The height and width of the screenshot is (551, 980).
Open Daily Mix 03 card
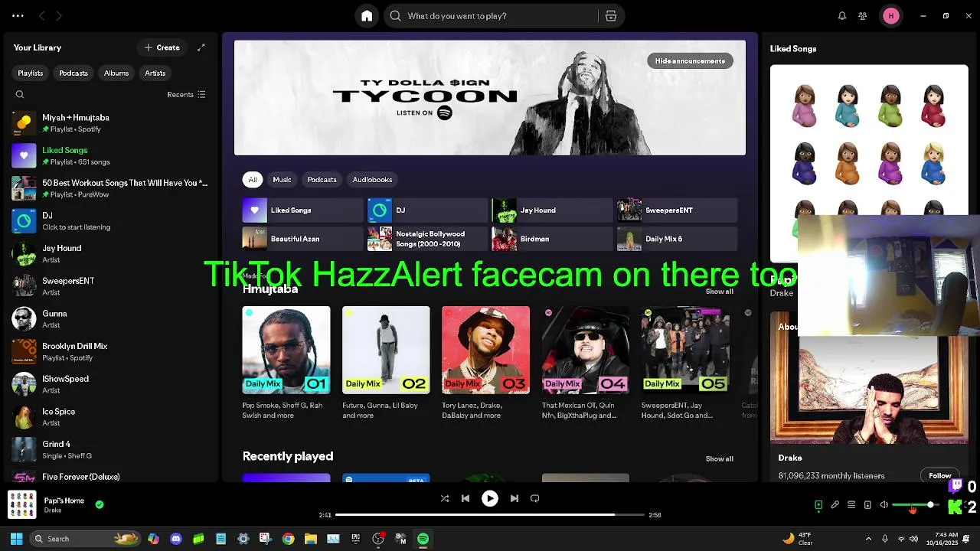485,364
